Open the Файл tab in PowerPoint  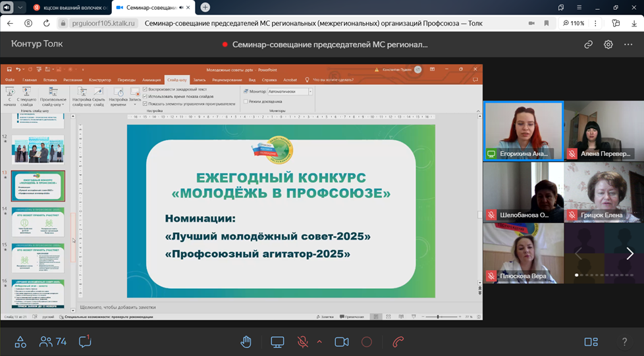click(10, 80)
